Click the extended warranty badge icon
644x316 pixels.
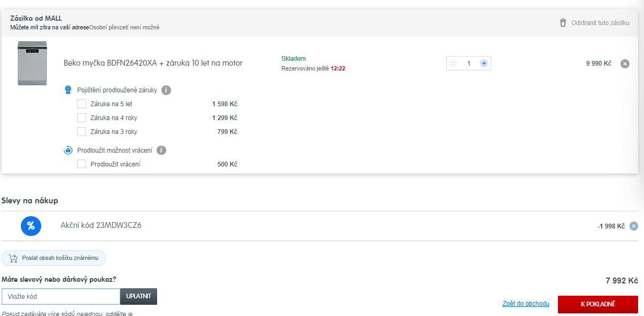[x=68, y=90]
